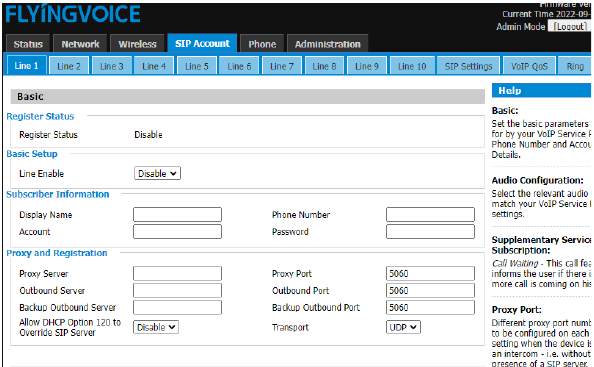594x367 pixels.
Task: Click the Help panel header
Action: tap(541, 91)
